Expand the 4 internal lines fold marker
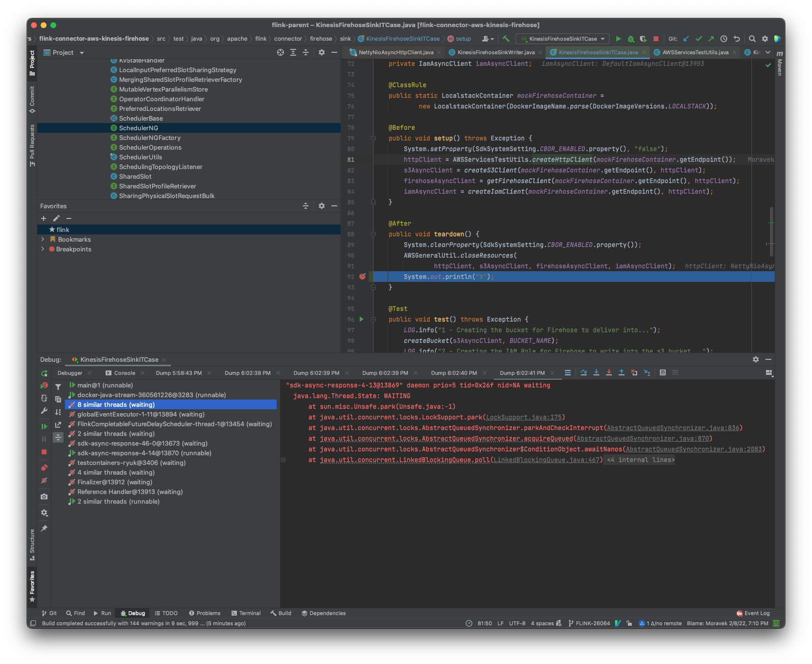This screenshot has height=664, width=812. 640,460
